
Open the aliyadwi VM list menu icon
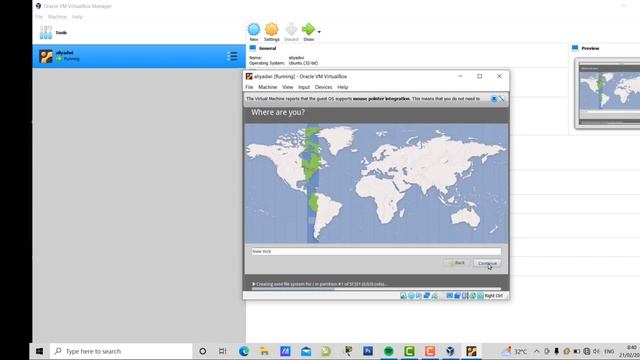[232, 56]
